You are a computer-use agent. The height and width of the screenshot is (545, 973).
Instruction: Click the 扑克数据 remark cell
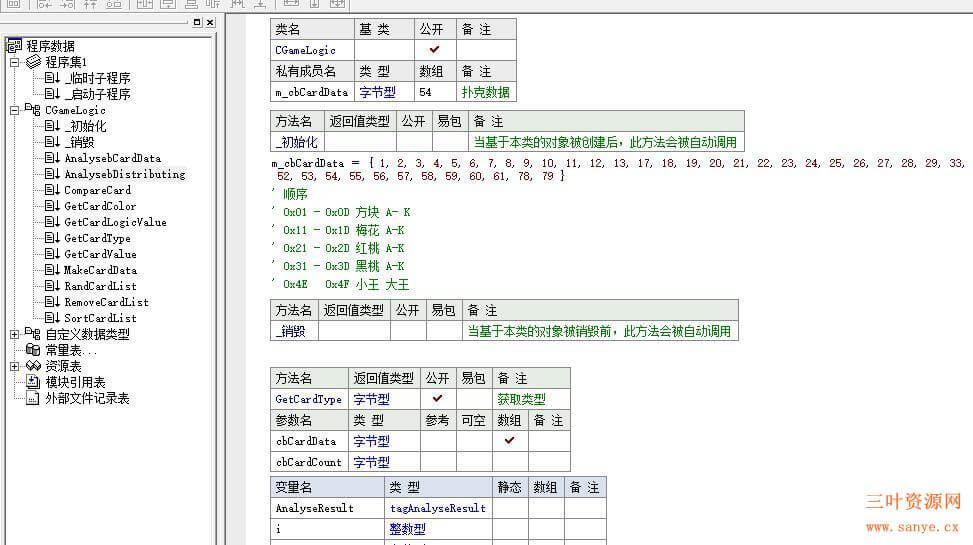[486, 92]
